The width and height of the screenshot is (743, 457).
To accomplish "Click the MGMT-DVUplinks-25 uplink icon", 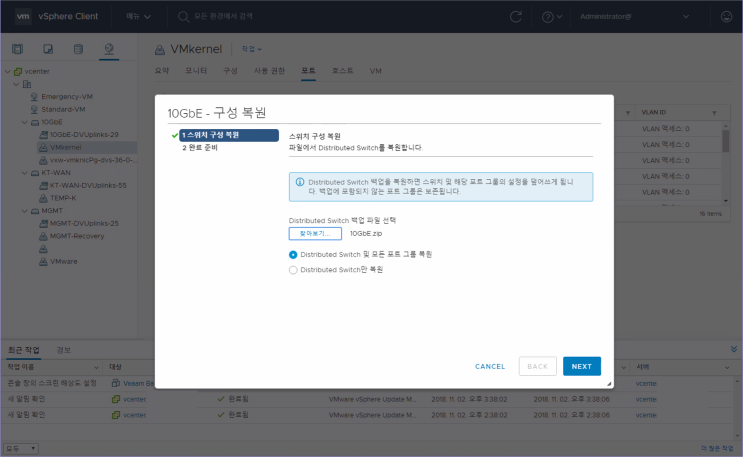I will 43,223.
